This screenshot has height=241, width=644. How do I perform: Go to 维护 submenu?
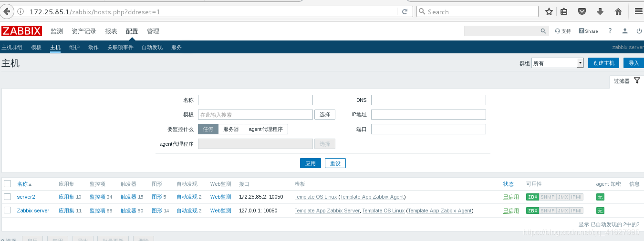(74, 47)
